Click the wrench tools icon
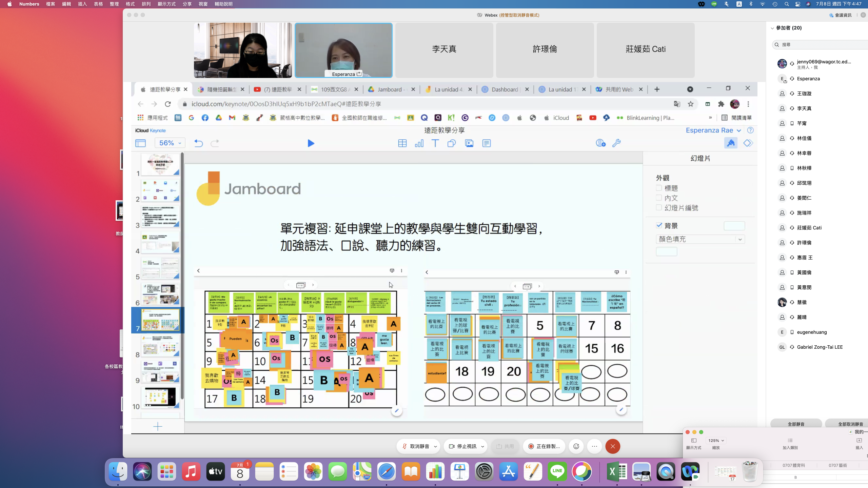Image resolution: width=868 pixels, height=488 pixels. 616,143
